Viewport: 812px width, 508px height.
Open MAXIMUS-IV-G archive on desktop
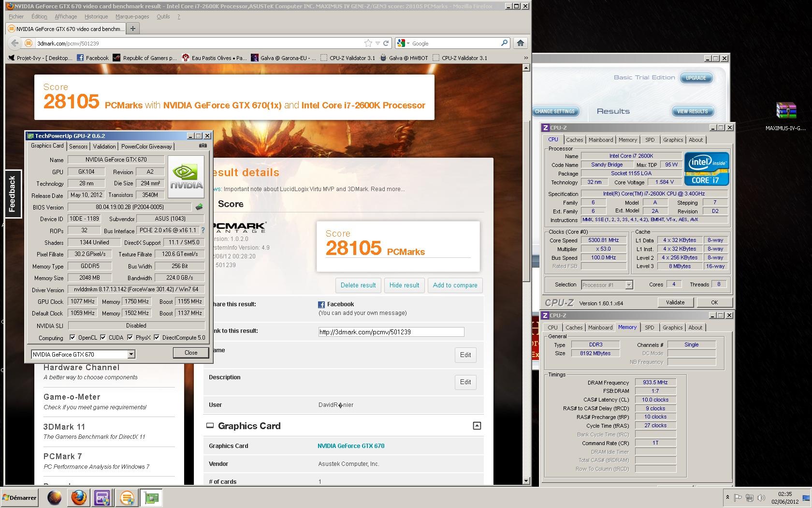pyautogui.click(x=785, y=116)
